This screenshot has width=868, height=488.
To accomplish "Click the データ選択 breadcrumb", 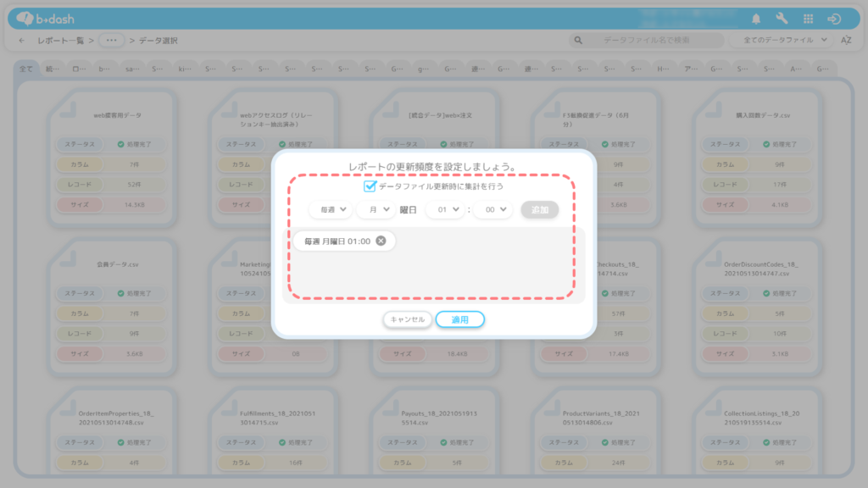I will (159, 41).
